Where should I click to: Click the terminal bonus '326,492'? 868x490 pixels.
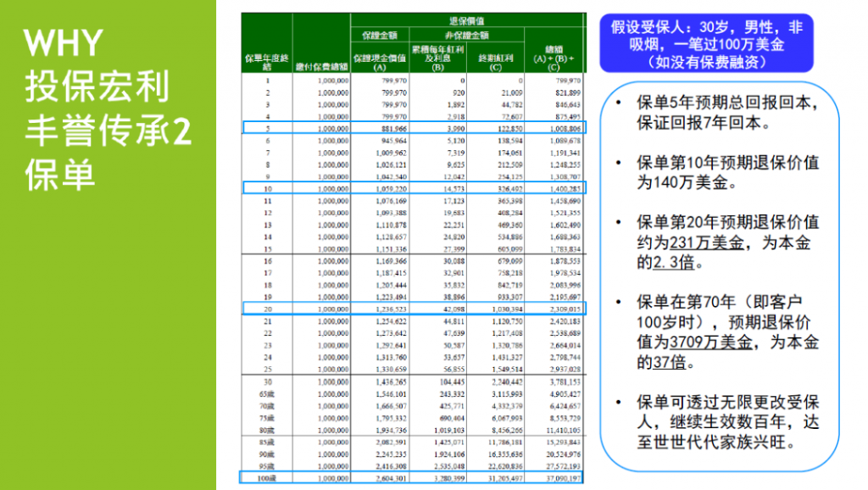pos(509,189)
